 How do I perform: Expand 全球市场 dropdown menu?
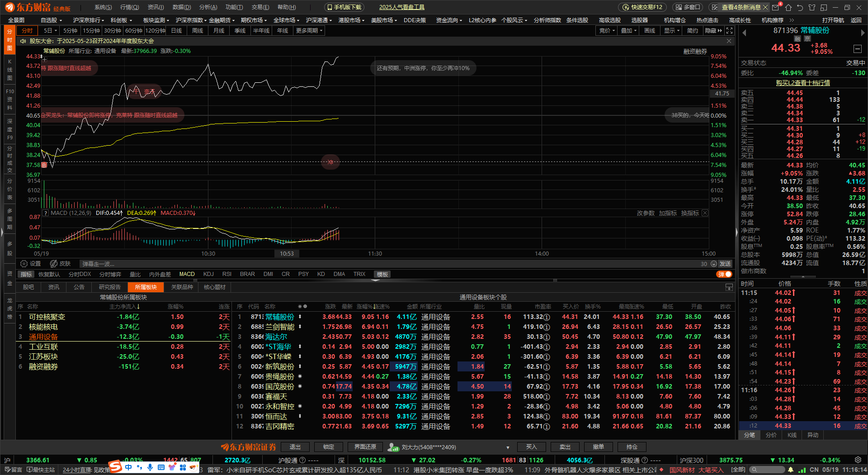pos(287,20)
